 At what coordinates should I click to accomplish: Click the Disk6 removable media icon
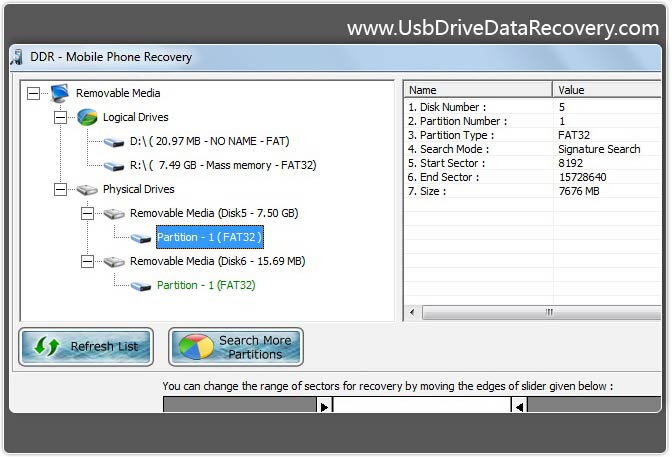pyautogui.click(x=114, y=261)
